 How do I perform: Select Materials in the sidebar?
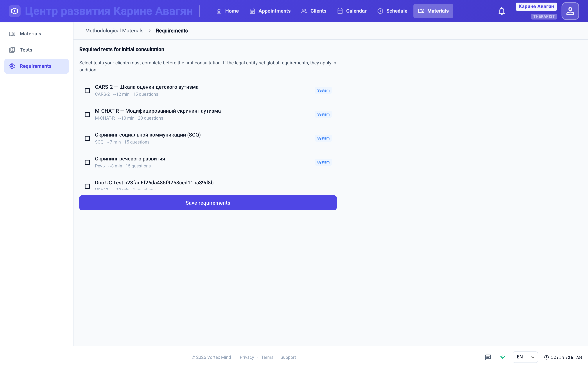coord(36,34)
